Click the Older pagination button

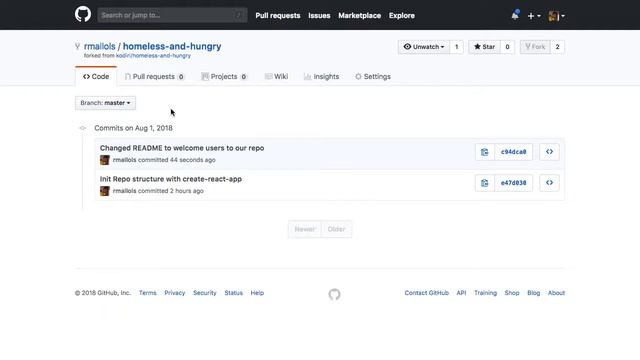tap(337, 229)
